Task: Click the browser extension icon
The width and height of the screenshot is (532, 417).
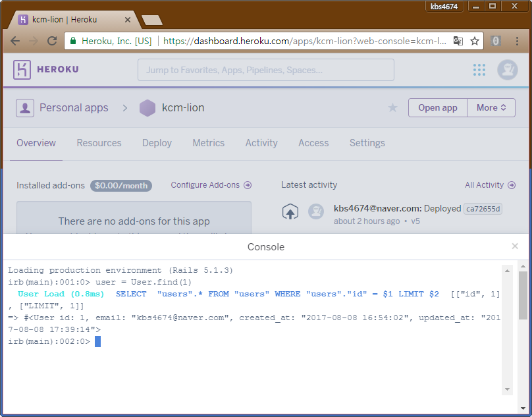Action: pyautogui.click(x=496, y=41)
